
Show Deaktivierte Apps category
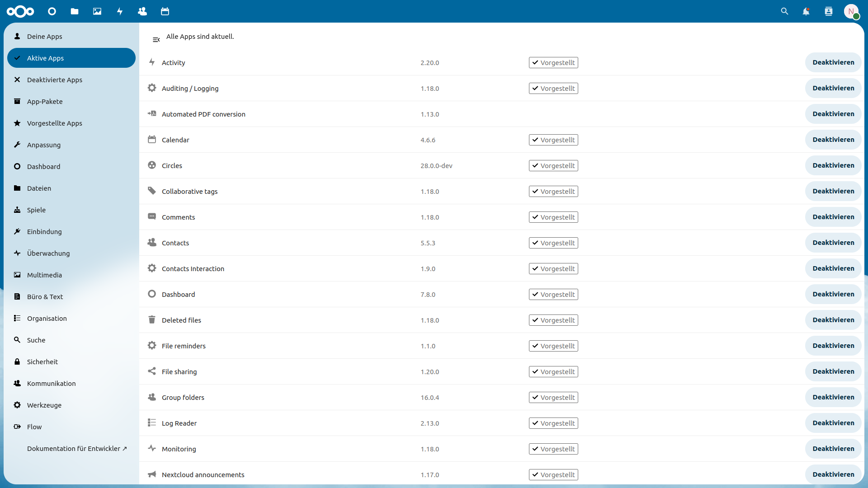pos(71,80)
